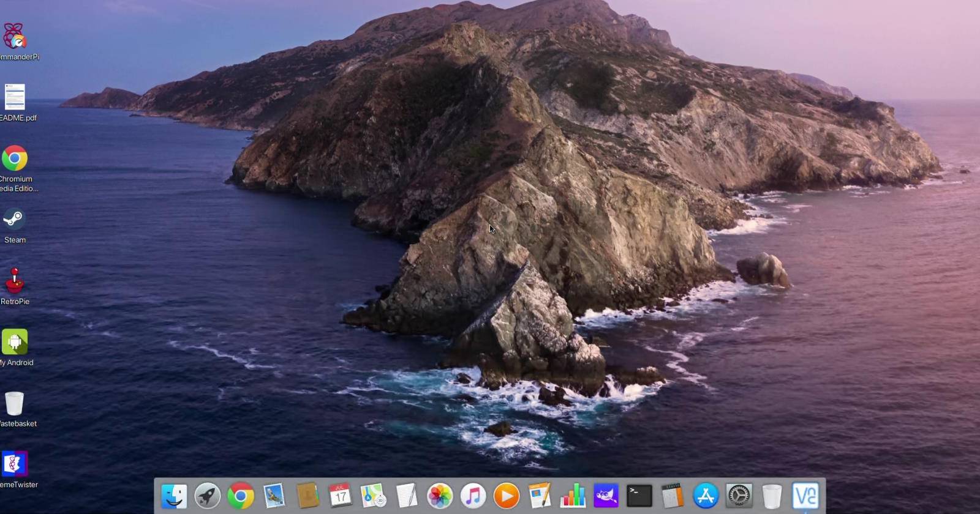980x514 pixels.
Task: Launch the purple GIMP icon in dock
Action: (606, 496)
